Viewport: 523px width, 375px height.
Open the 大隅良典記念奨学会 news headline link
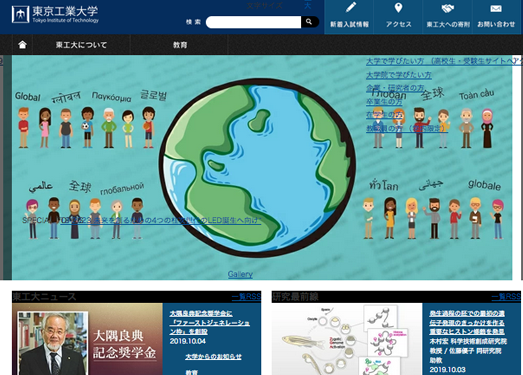click(x=209, y=322)
